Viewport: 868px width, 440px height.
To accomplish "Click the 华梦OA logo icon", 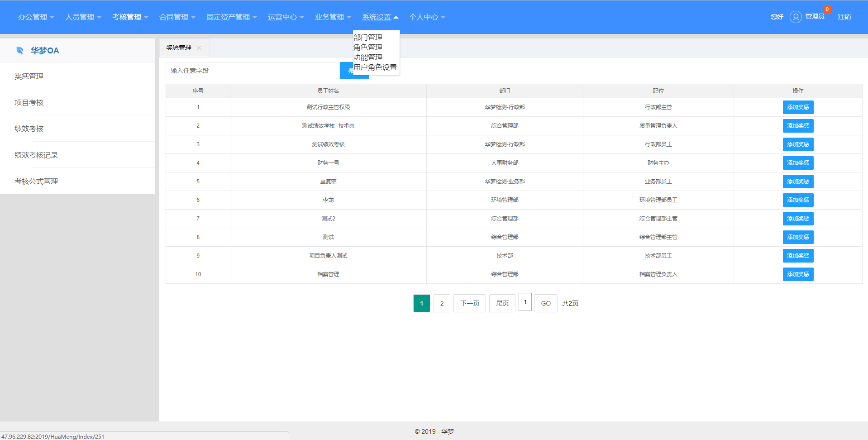I will (20, 50).
